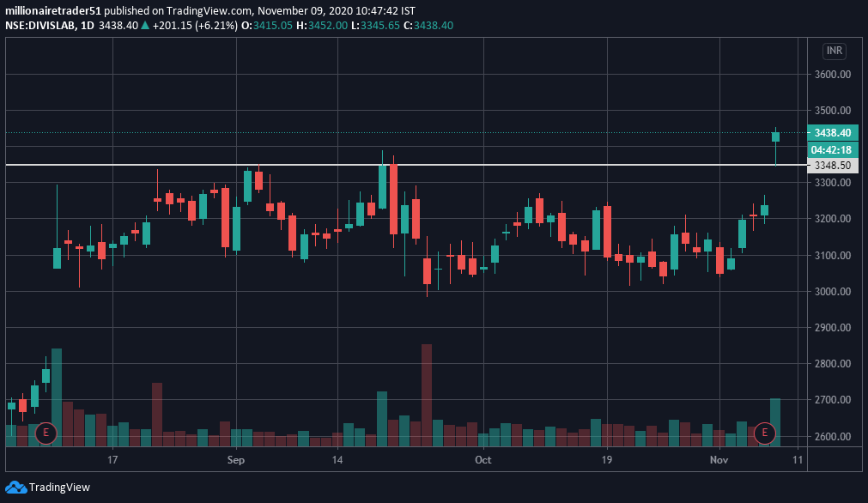The width and height of the screenshot is (868, 503).
Task: Click the white horizontal resistance line
Action: coord(406,165)
